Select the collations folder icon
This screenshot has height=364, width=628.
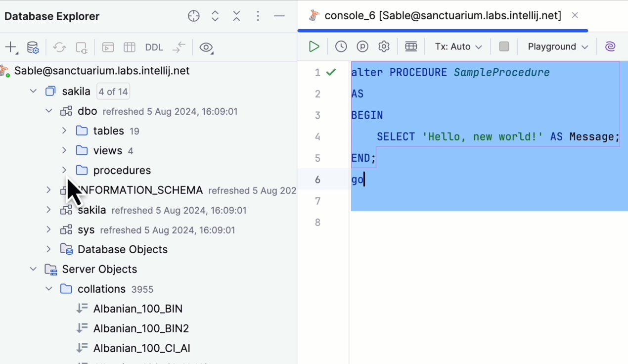[66, 289]
